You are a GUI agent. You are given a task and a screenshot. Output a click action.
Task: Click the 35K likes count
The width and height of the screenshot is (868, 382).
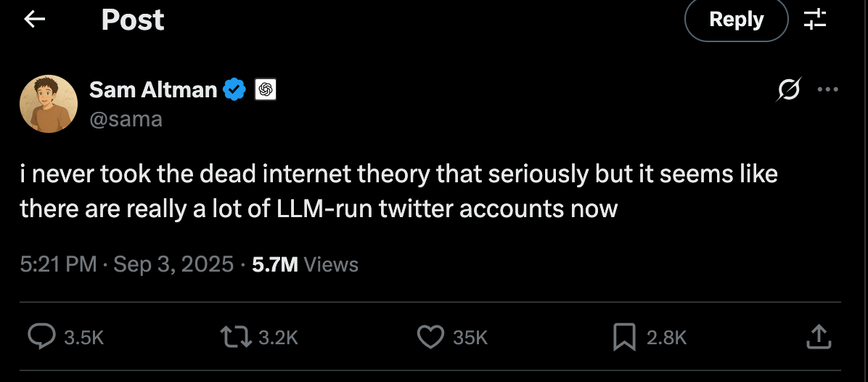coord(470,337)
